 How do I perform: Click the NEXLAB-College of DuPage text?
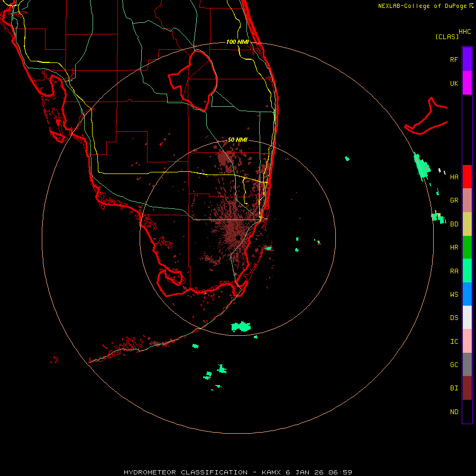[x=422, y=6]
